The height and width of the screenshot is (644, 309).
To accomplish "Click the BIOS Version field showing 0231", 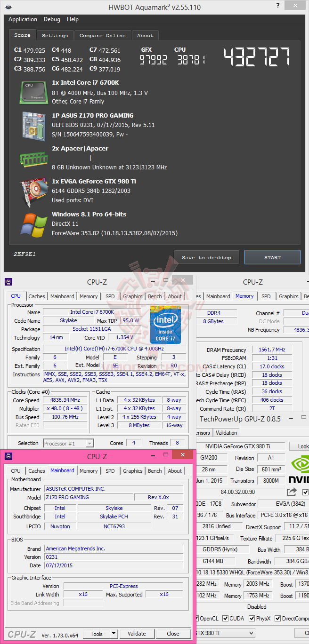I will coord(114,557).
